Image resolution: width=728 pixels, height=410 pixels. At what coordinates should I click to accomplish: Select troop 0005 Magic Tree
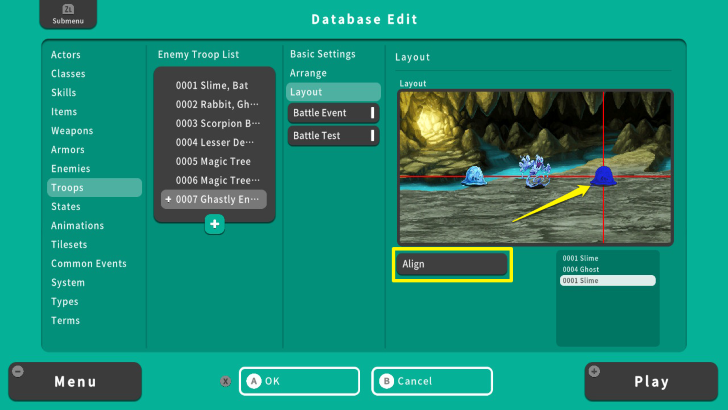tap(213, 161)
